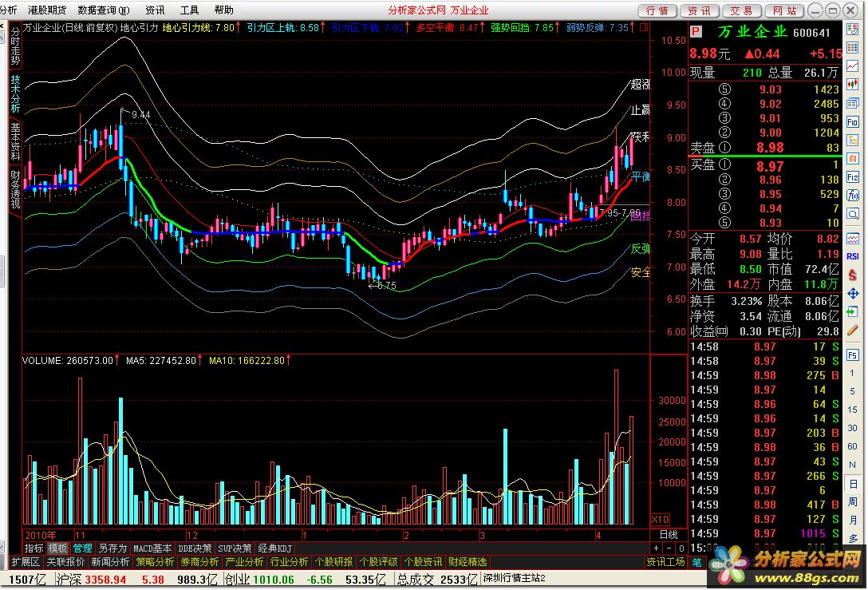Open the multi-window layout icon

point(853,103)
